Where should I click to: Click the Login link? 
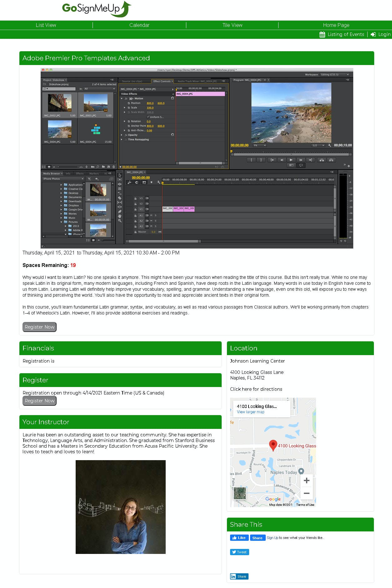384,34
